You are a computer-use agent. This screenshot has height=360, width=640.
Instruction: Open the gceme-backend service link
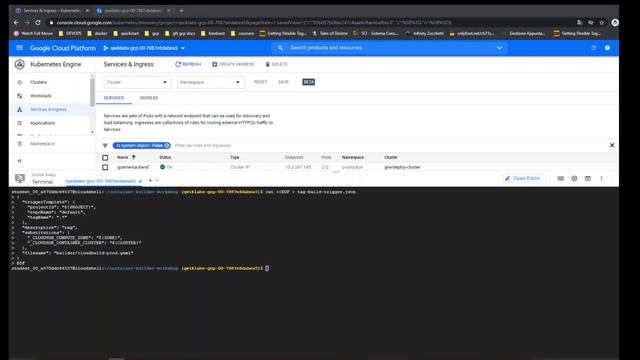point(133,167)
